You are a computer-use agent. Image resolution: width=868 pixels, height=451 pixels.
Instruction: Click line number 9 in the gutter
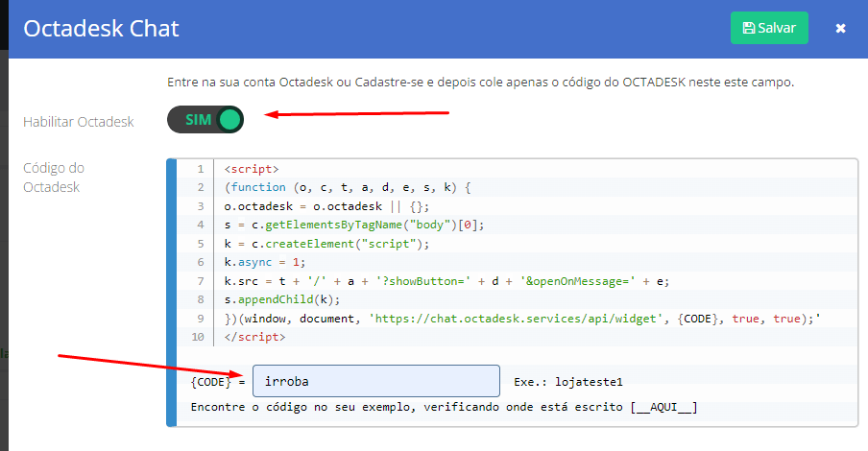click(201, 319)
